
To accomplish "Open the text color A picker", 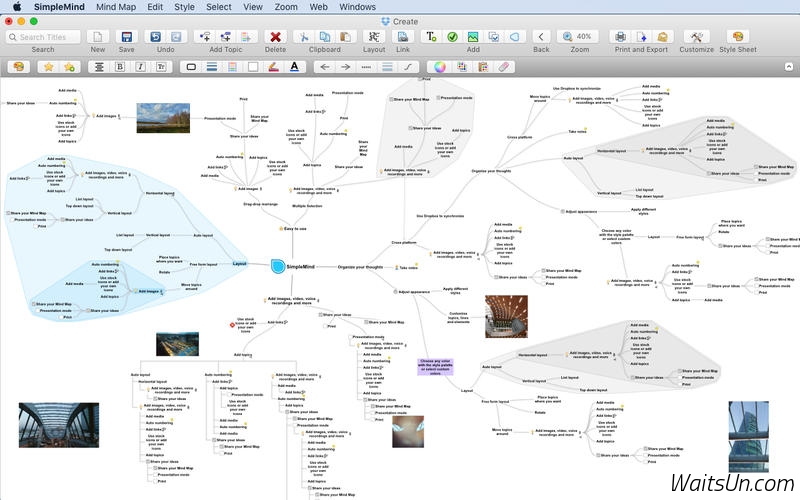I will tap(294, 67).
